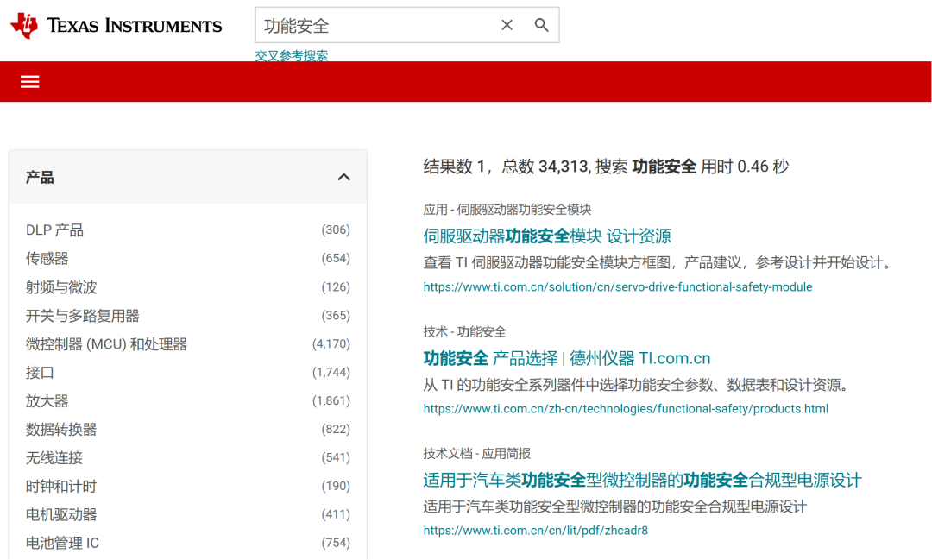Open 适用于汽车类功能安全型微控制器 result title
Image resolution: width=932 pixels, height=560 pixels.
(643, 480)
